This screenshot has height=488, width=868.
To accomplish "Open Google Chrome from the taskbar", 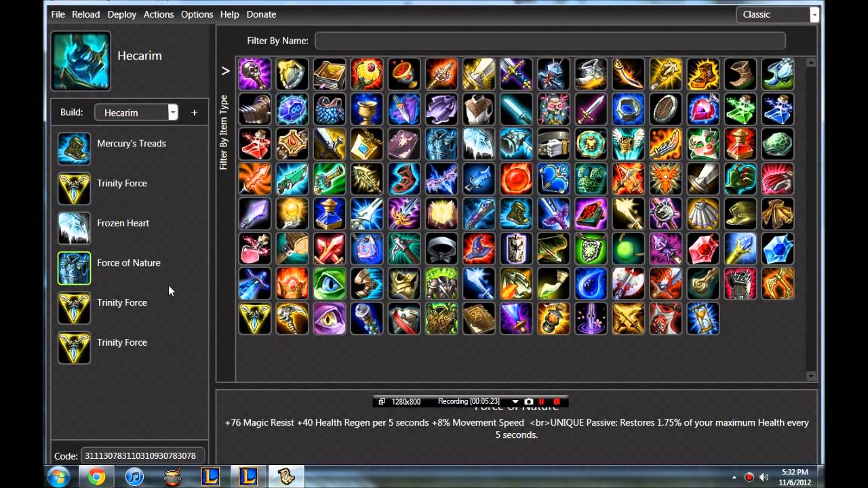I will click(x=97, y=478).
